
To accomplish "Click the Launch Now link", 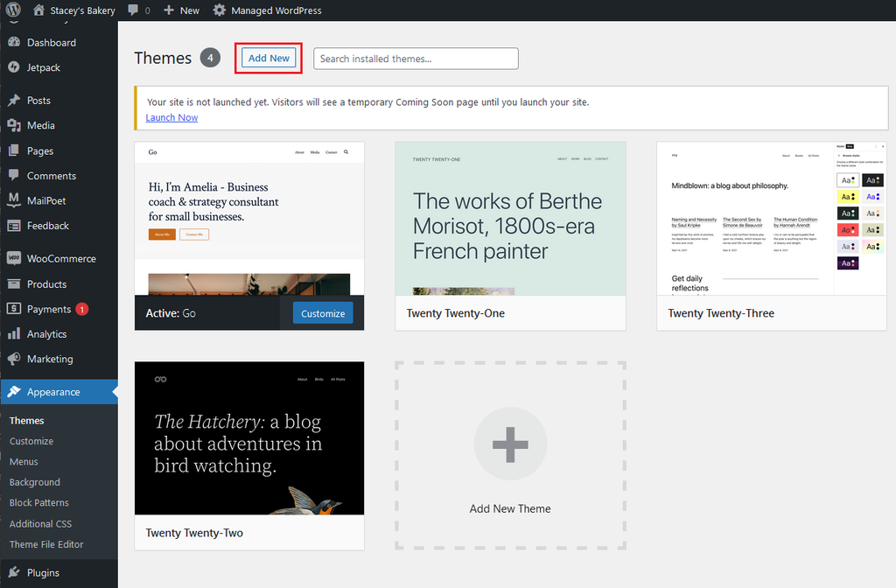I will [171, 117].
